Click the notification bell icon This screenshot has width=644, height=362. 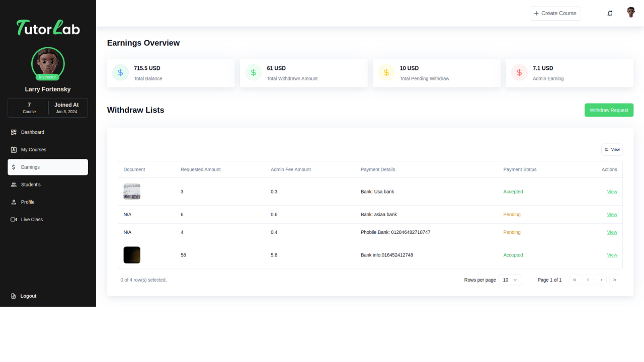point(609,13)
